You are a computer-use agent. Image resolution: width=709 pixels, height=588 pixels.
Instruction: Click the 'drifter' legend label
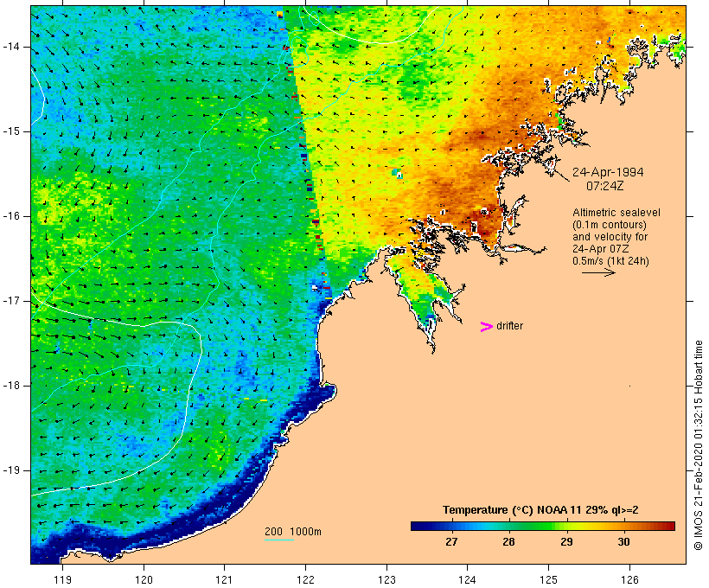point(509,326)
